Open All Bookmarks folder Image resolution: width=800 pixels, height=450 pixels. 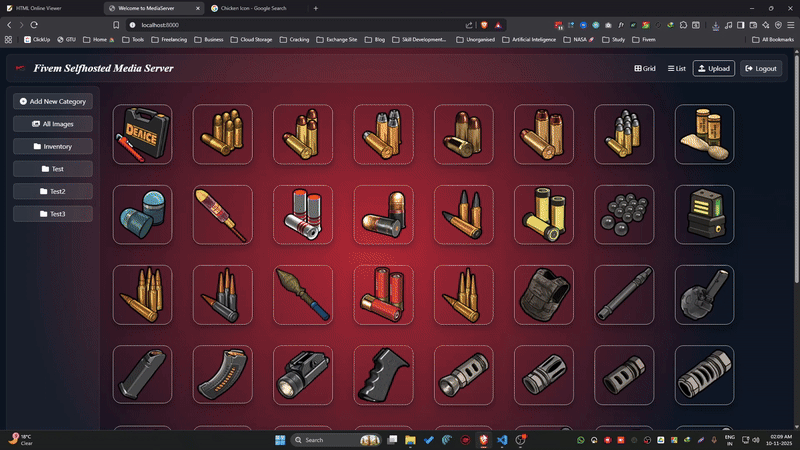pos(773,39)
